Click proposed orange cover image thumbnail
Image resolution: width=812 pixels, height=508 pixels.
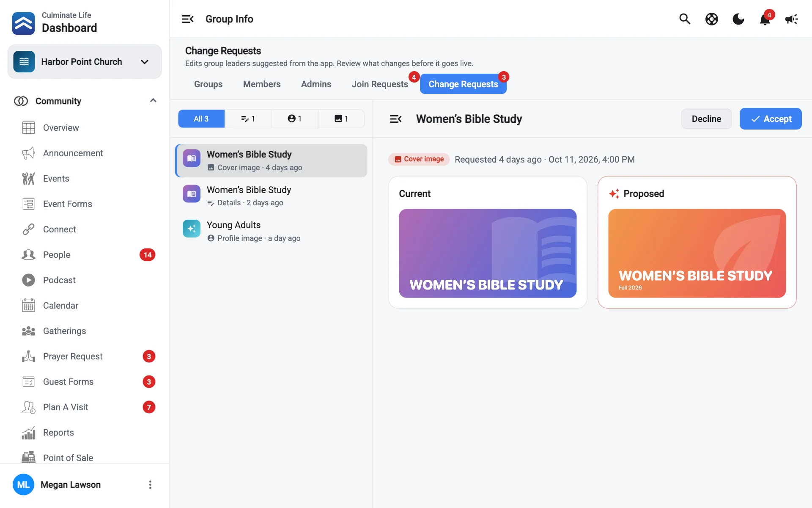click(697, 253)
